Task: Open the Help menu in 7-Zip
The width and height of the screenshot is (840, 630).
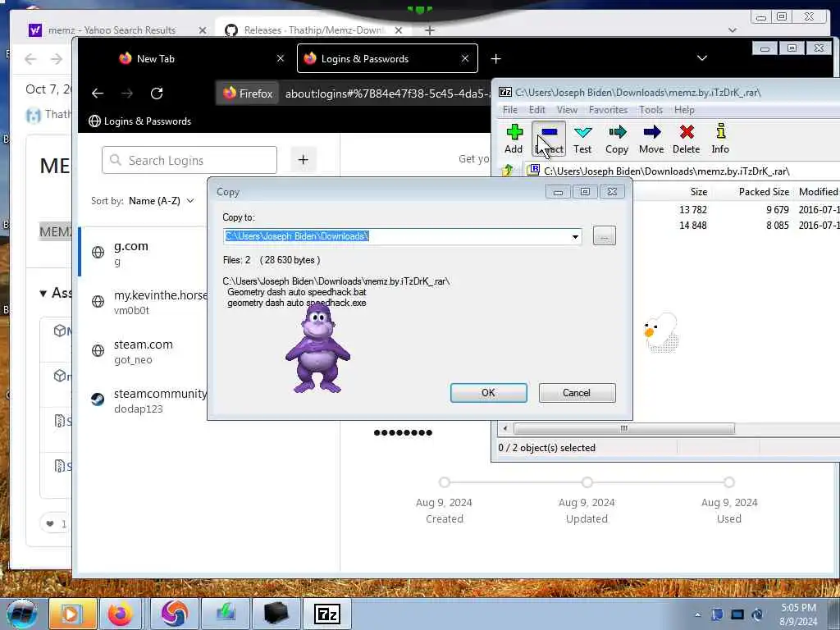Action: (x=684, y=110)
